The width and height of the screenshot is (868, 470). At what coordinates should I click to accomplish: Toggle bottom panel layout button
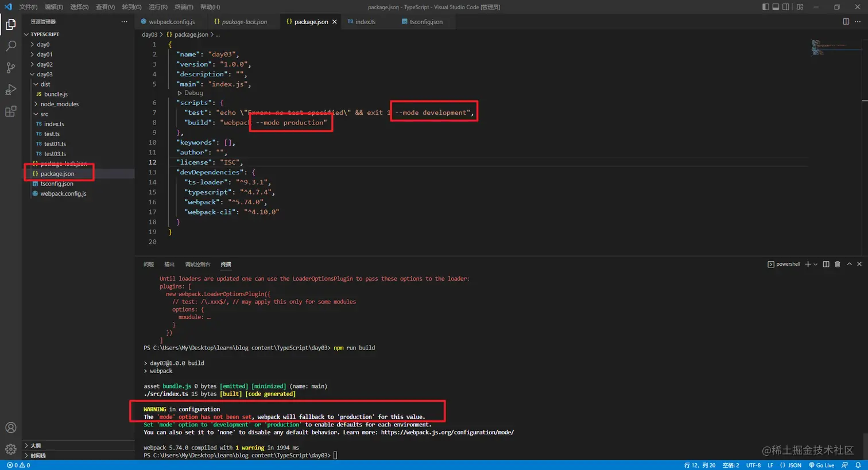point(776,7)
